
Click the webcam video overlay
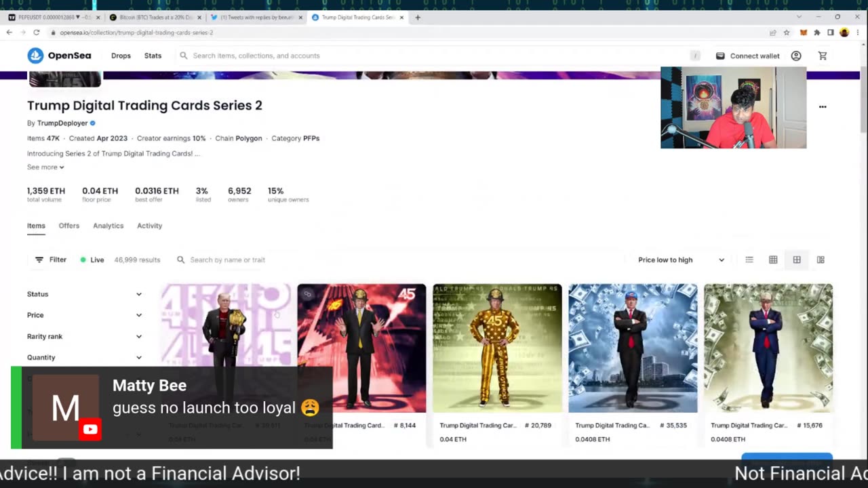(733, 107)
